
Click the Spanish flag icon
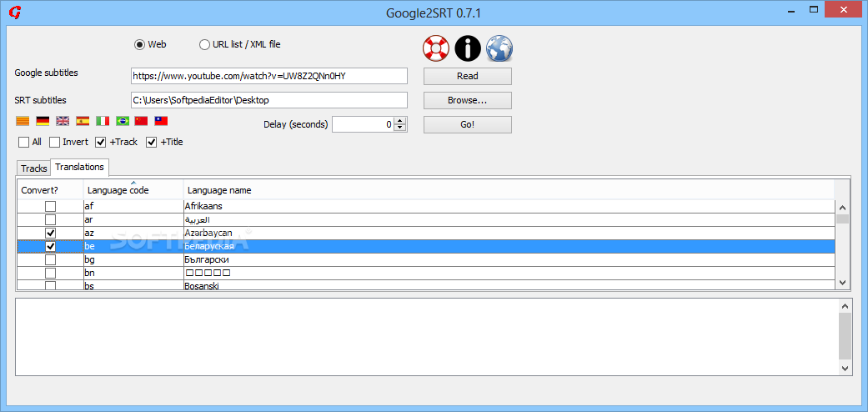(83, 121)
